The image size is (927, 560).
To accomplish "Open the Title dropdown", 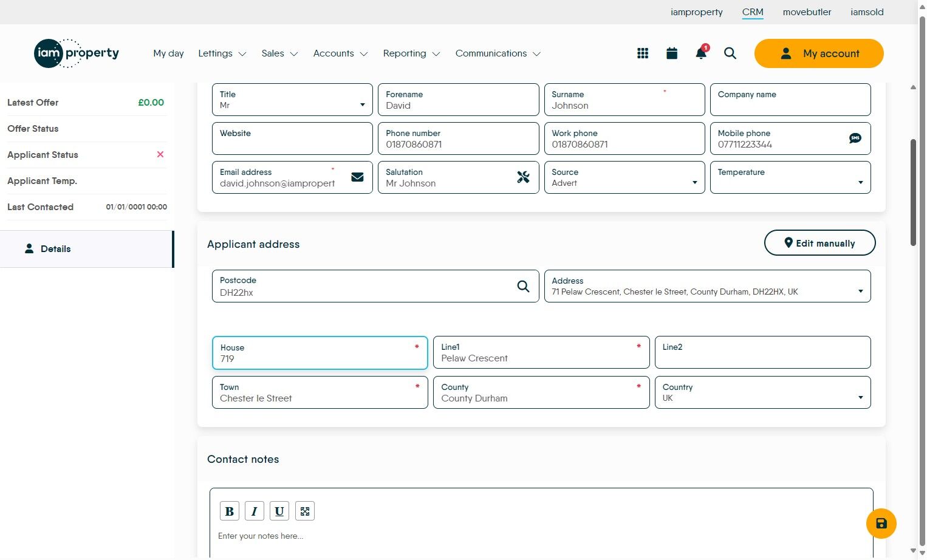I will pyautogui.click(x=292, y=100).
